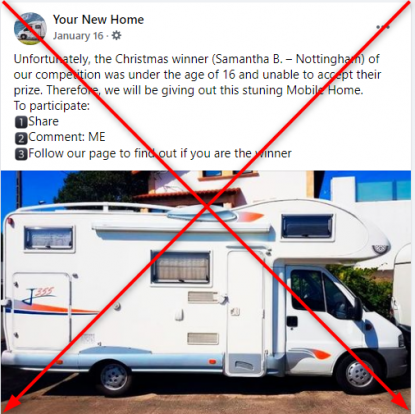Viewport: 415px width, 414px height.
Task: Click the number 2 emoji before Comment
Action: click(x=21, y=138)
